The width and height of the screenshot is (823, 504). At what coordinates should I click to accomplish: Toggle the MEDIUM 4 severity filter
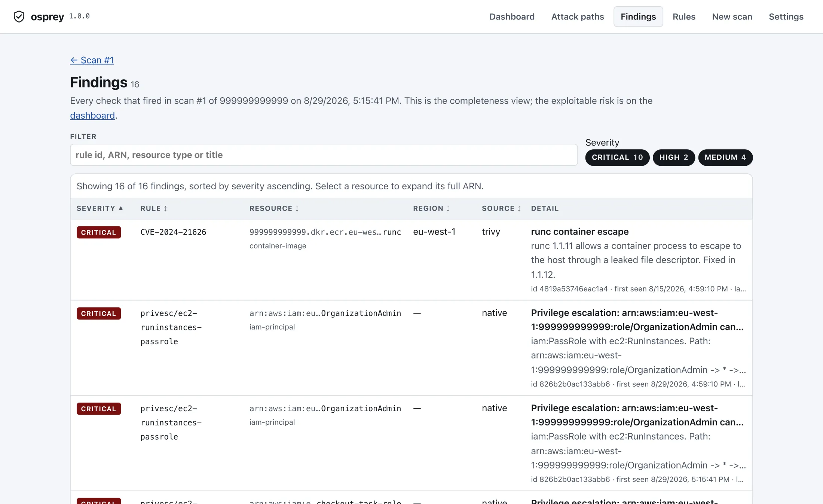click(725, 157)
